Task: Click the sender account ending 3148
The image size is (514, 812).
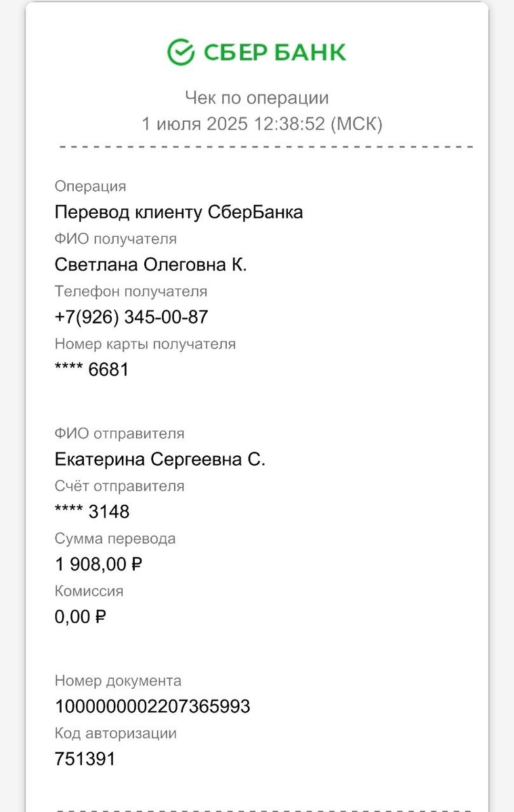Action: click(92, 512)
